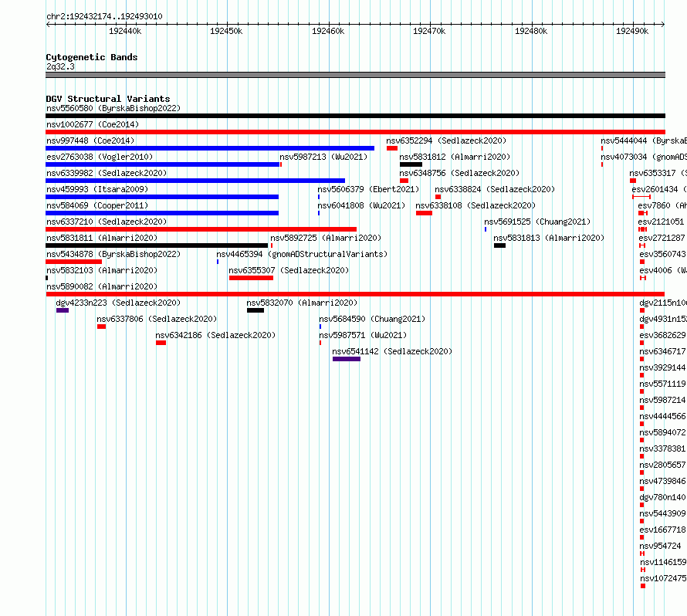Click the nsv5832070 black variant bar
Screen dimensions: 687x616
256,310
